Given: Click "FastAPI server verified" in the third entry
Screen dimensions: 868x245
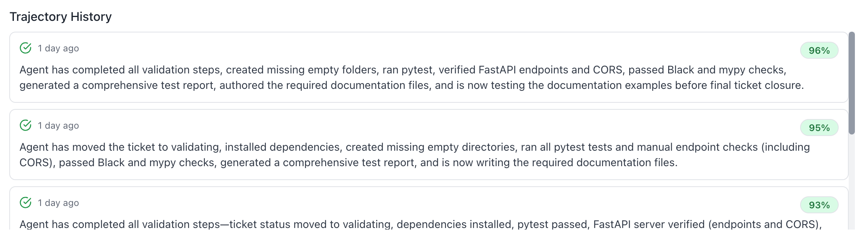Looking at the screenshot, I should pyautogui.click(x=649, y=224).
